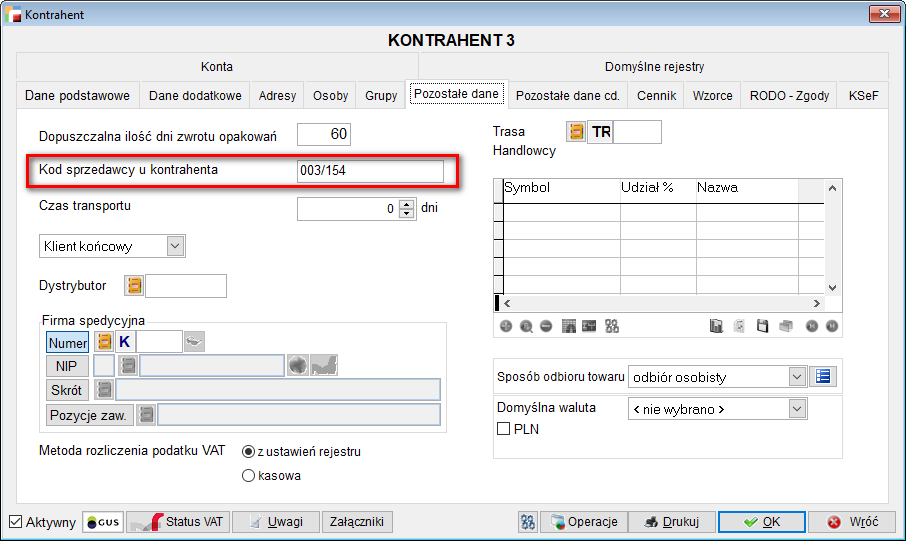Open the Firma spedycyjna Numer list icon
The width and height of the screenshot is (906, 541).
point(103,342)
